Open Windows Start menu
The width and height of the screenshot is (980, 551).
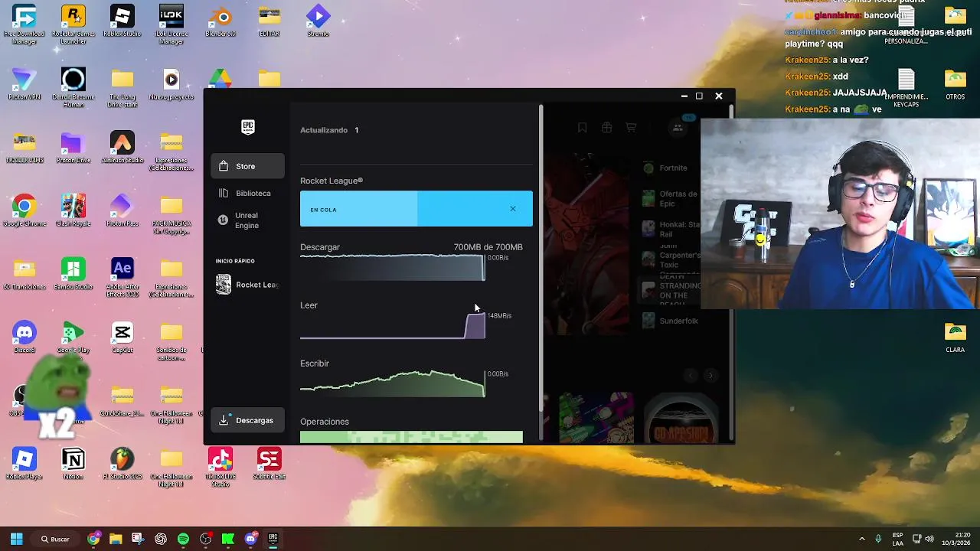click(16, 539)
